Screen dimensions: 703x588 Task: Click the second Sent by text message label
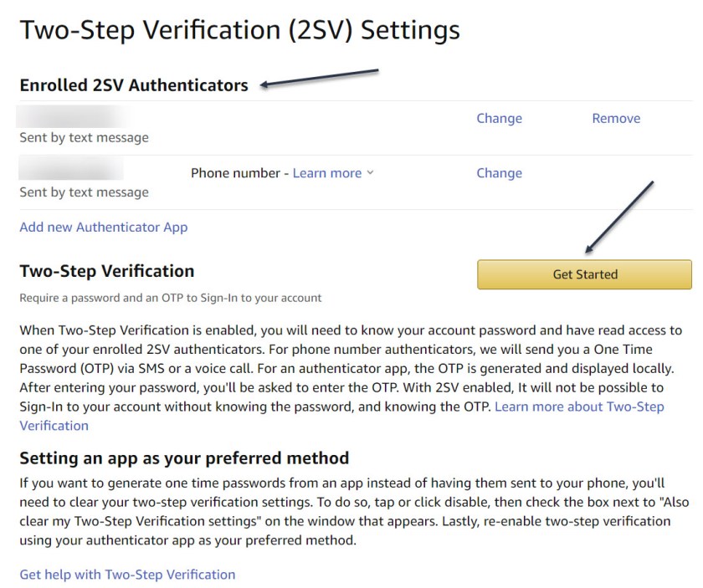tap(84, 192)
